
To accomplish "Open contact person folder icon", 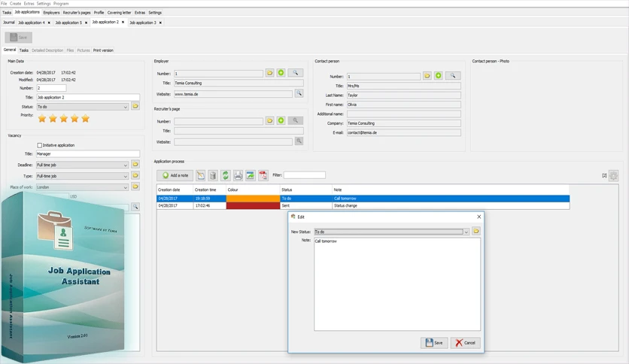I will 427,76.
